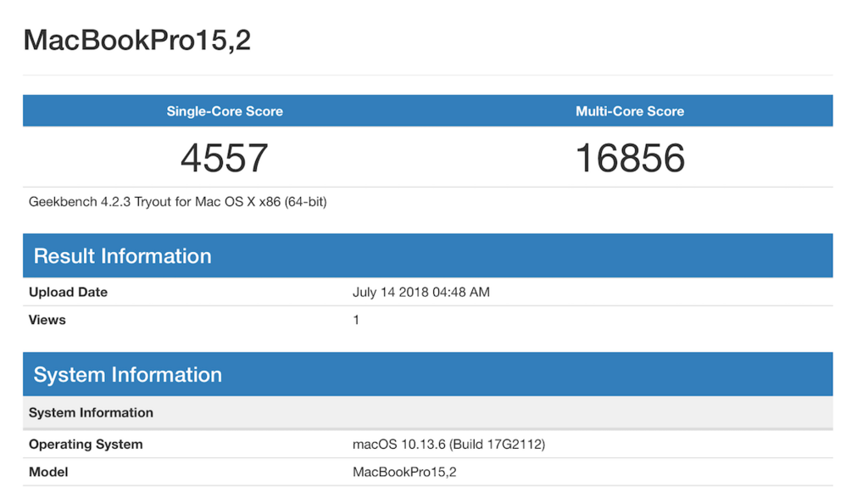Click the Result Information section header

(x=428, y=255)
